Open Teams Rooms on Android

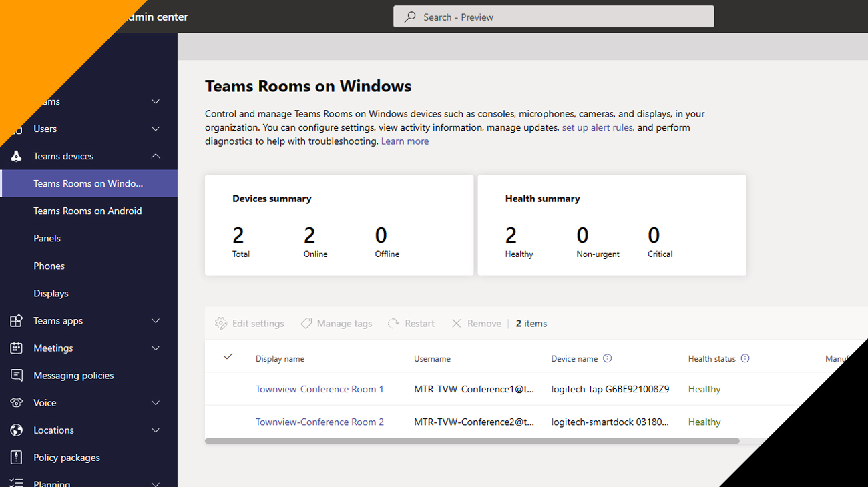[87, 211]
